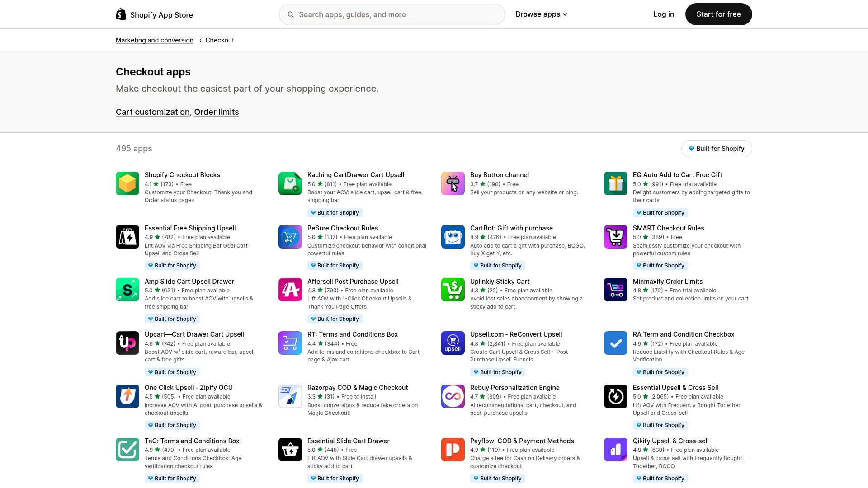868x488 pixels.
Task: Click the Start for free button
Action: pyautogui.click(x=719, y=14)
